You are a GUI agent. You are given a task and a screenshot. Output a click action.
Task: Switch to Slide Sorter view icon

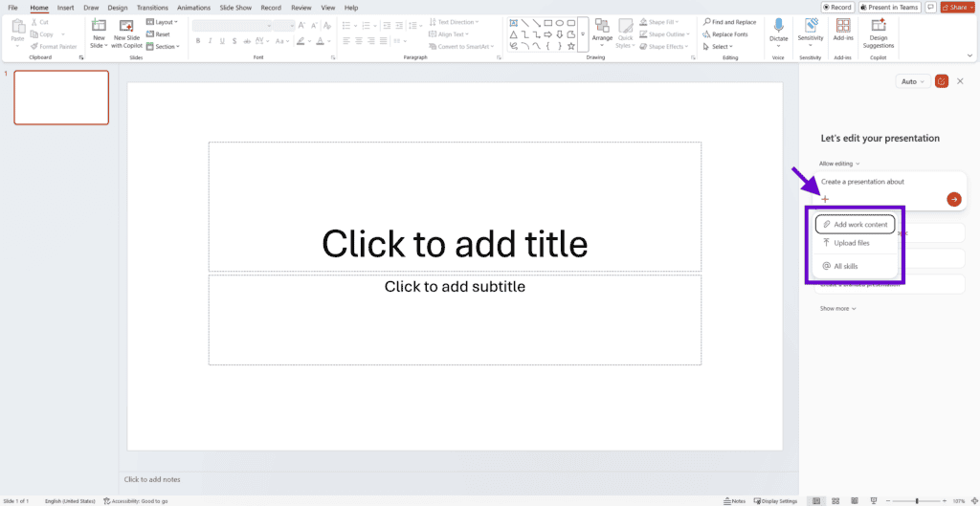point(836,501)
